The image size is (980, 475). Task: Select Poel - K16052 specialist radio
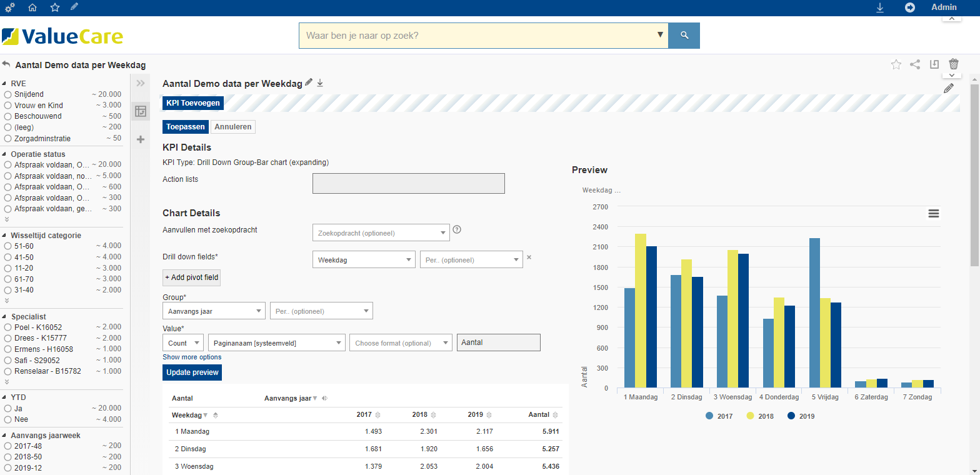click(x=8, y=327)
